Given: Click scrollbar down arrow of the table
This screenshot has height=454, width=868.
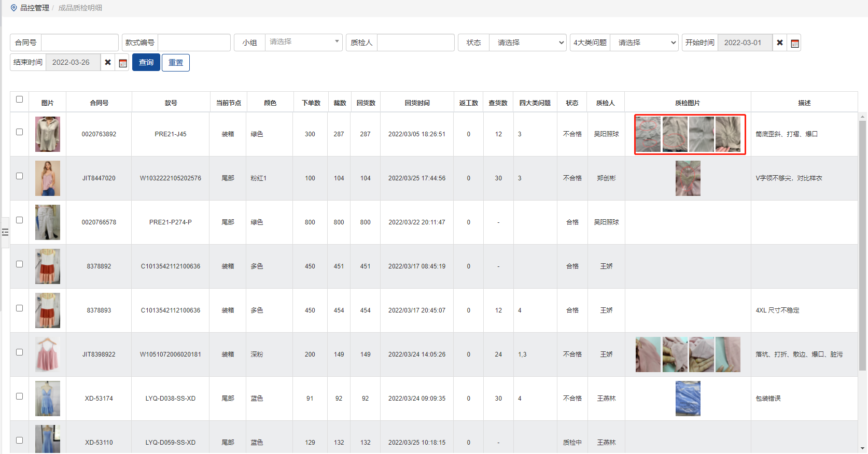Looking at the screenshot, I should 862,448.
